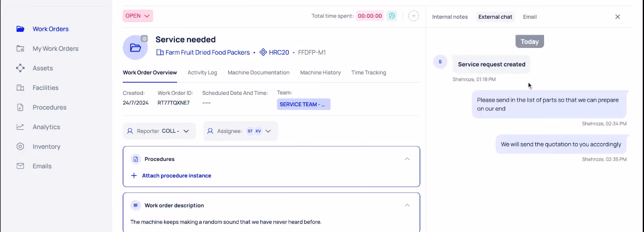The image size is (644, 232).
Task: Click the 'We will send the quotation' message
Action: (561, 144)
